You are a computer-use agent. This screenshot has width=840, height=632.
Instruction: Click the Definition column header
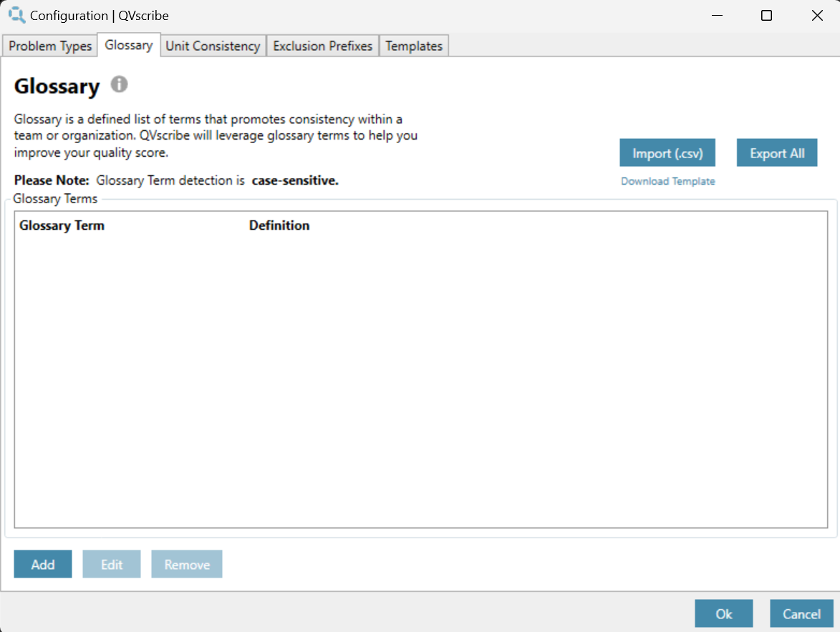tap(279, 225)
